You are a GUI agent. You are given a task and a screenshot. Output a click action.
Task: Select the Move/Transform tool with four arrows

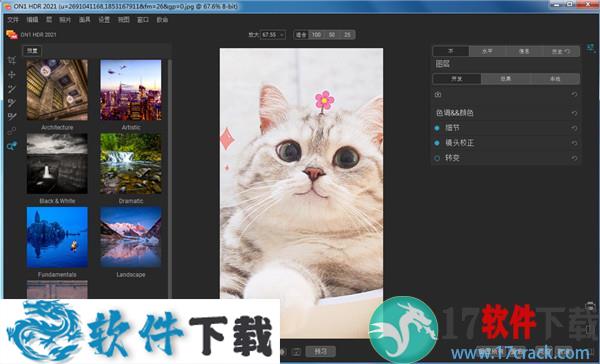point(12,75)
